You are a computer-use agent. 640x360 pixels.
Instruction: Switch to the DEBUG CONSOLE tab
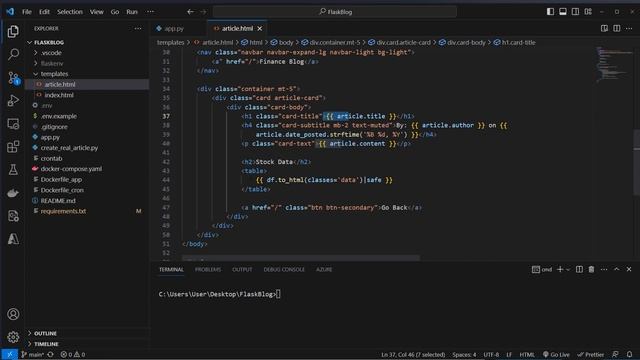point(284,269)
